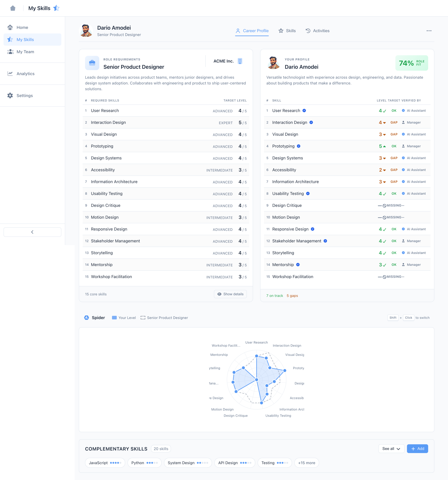The height and width of the screenshot is (480, 448).
Task: Click verified badge next to Responsive Design
Action: click(313, 229)
